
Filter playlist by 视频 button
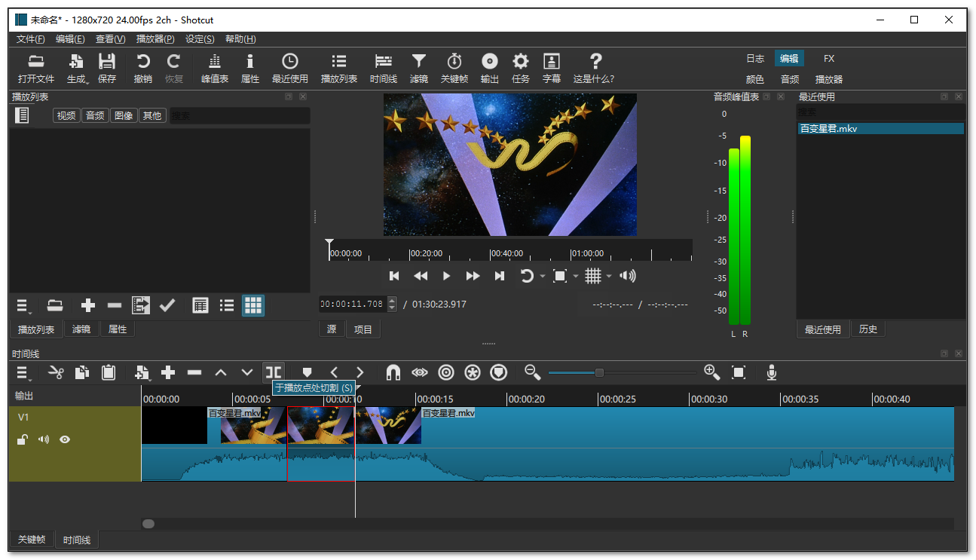66,115
